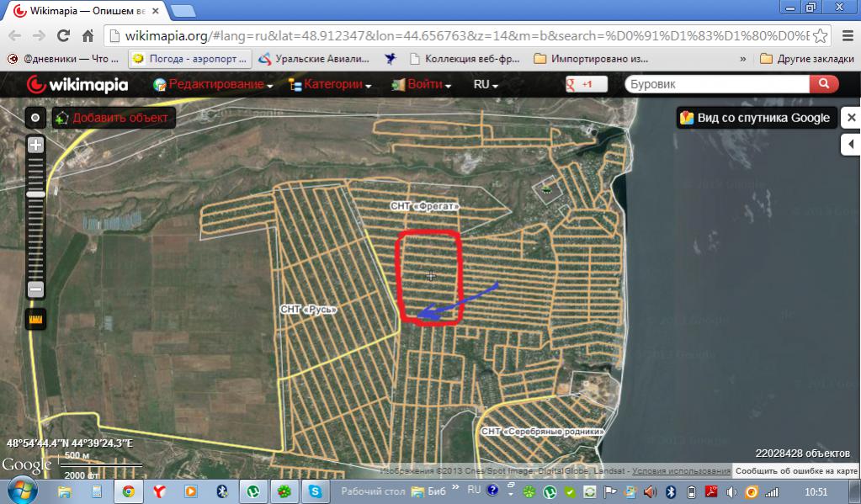Open the Action Center flag icon
Screen dimensions: 861x504
point(609,491)
